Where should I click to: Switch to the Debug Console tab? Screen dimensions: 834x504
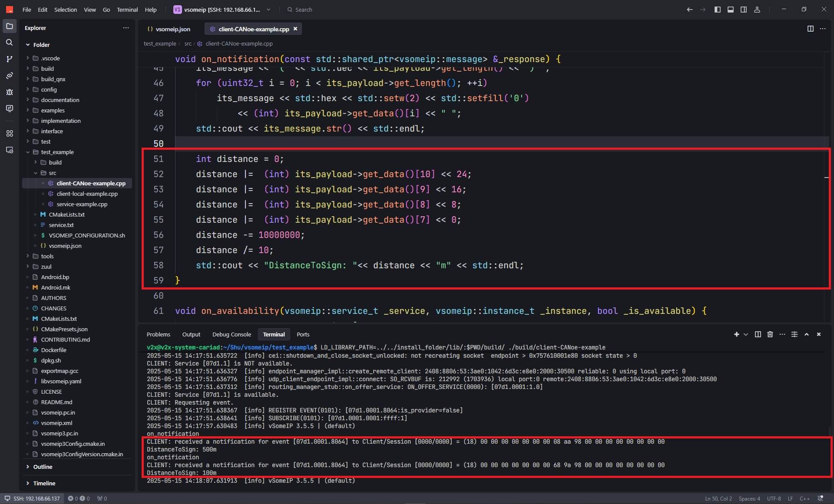[x=232, y=334]
